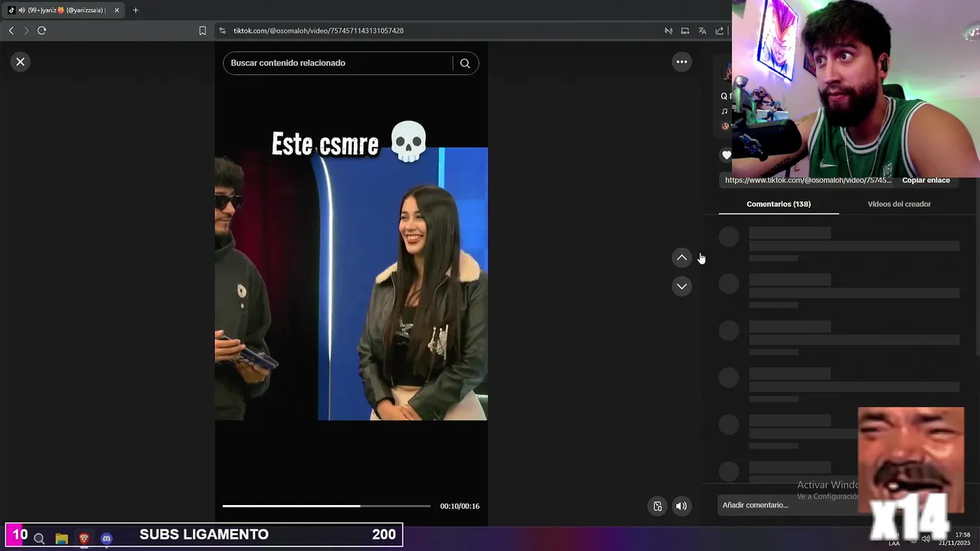
Task: Click the system tray volume icon
Action: point(926,539)
